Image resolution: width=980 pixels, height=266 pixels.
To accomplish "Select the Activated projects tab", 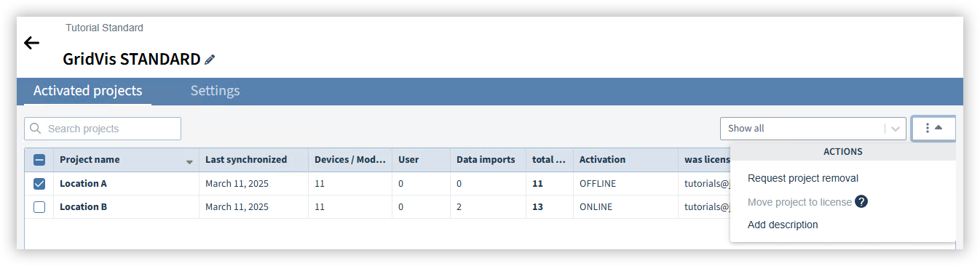I will (87, 91).
